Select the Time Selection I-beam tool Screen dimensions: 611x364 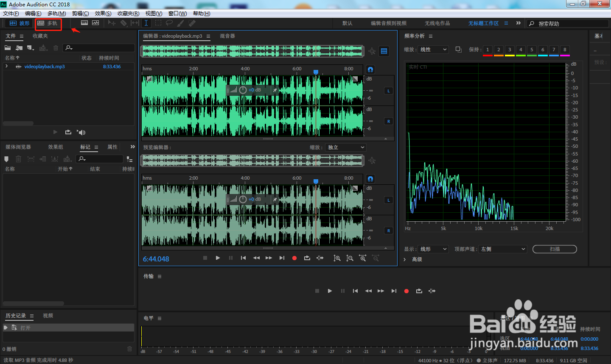coord(146,23)
